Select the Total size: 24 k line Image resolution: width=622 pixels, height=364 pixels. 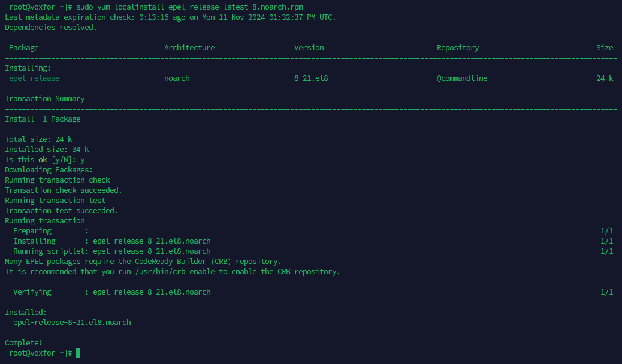pyautogui.click(x=38, y=139)
